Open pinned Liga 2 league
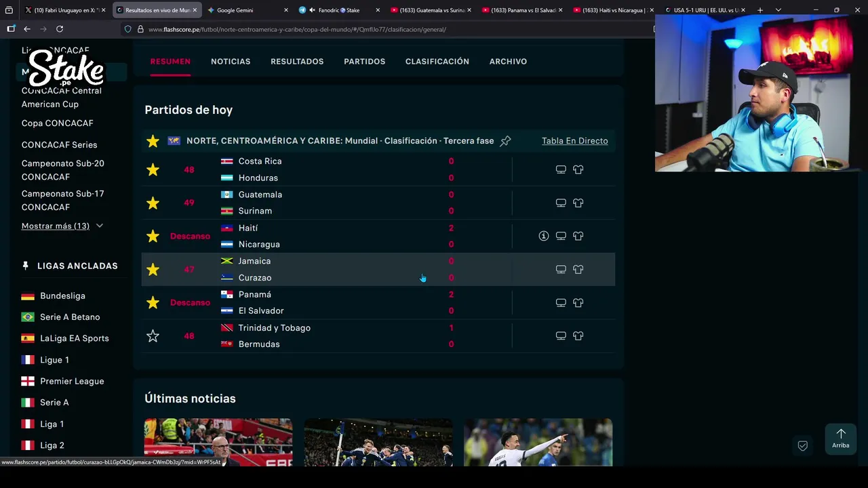 [52, 445]
